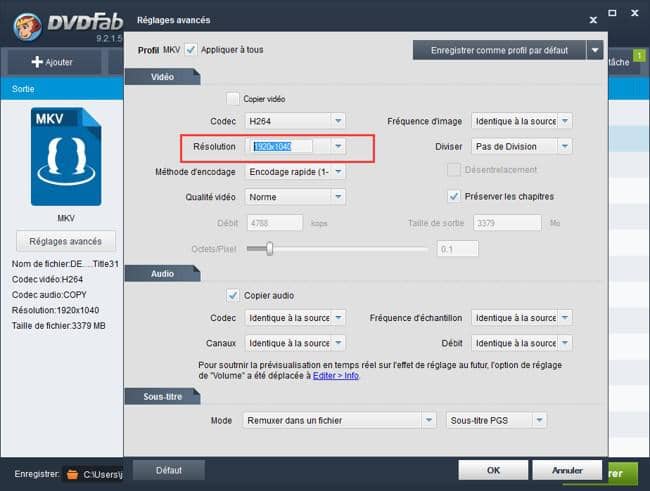Follow the Editer > Info link
This screenshot has height=491, width=650.
pyautogui.click(x=336, y=376)
